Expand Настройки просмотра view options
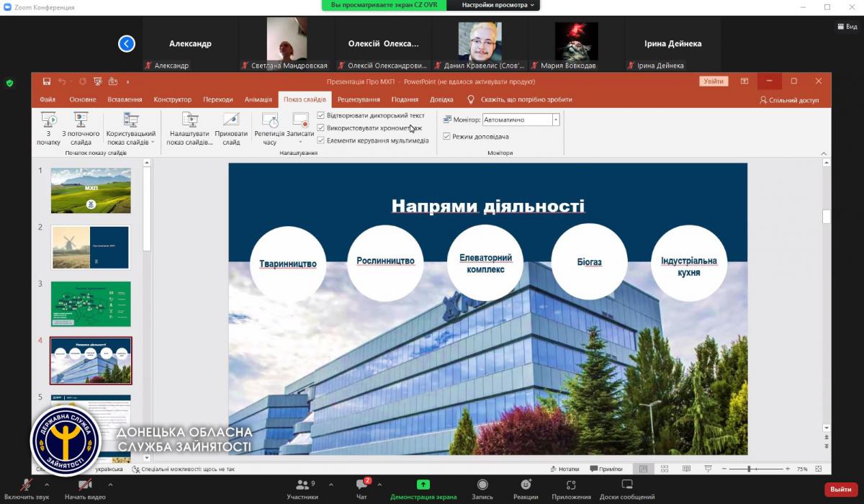Screen dimensions: 864x504 (492, 5)
